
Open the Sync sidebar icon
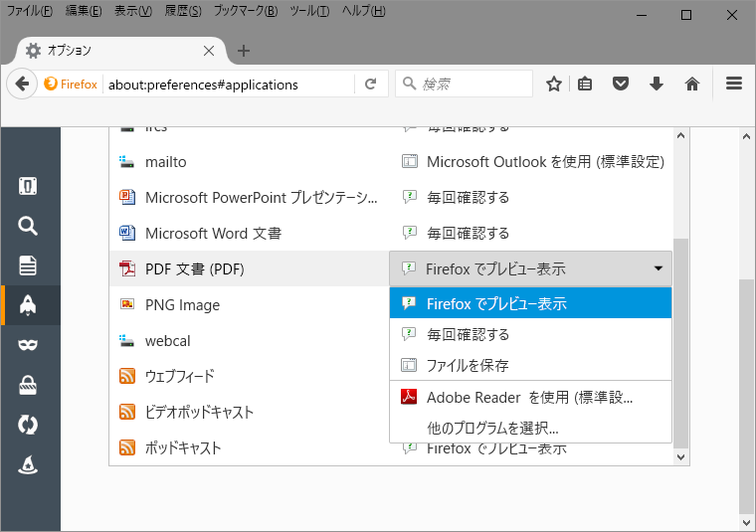[28, 425]
